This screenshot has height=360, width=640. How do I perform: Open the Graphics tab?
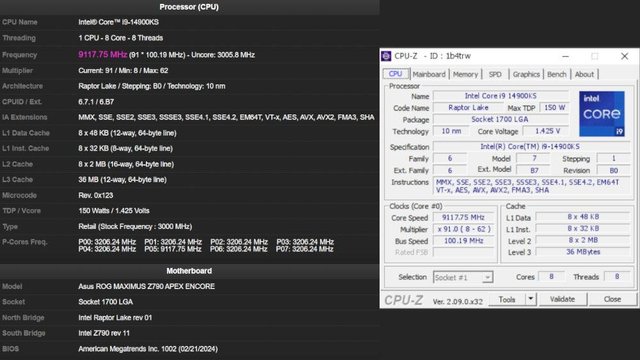tap(526, 74)
